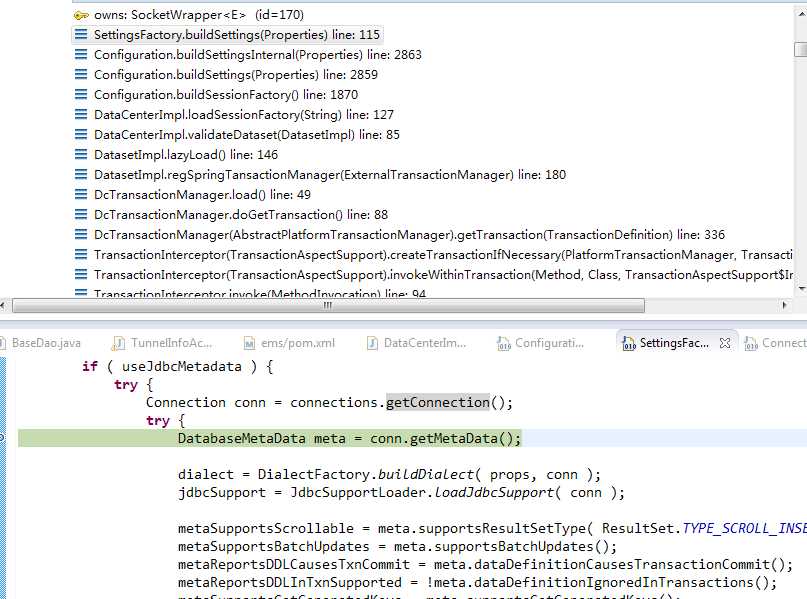This screenshot has height=599, width=807.
Task: Click TYPE_SCROLL_INSE... constant in the code
Action: tap(745, 528)
